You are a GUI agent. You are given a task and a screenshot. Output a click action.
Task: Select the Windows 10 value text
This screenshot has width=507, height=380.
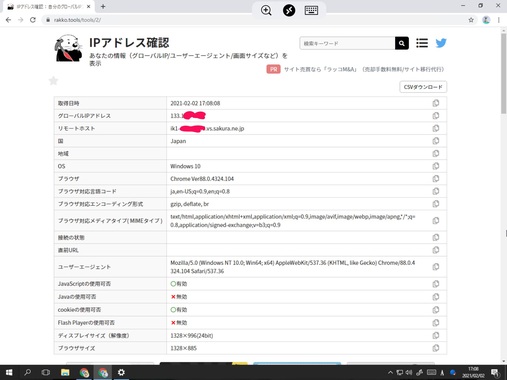coord(185,166)
